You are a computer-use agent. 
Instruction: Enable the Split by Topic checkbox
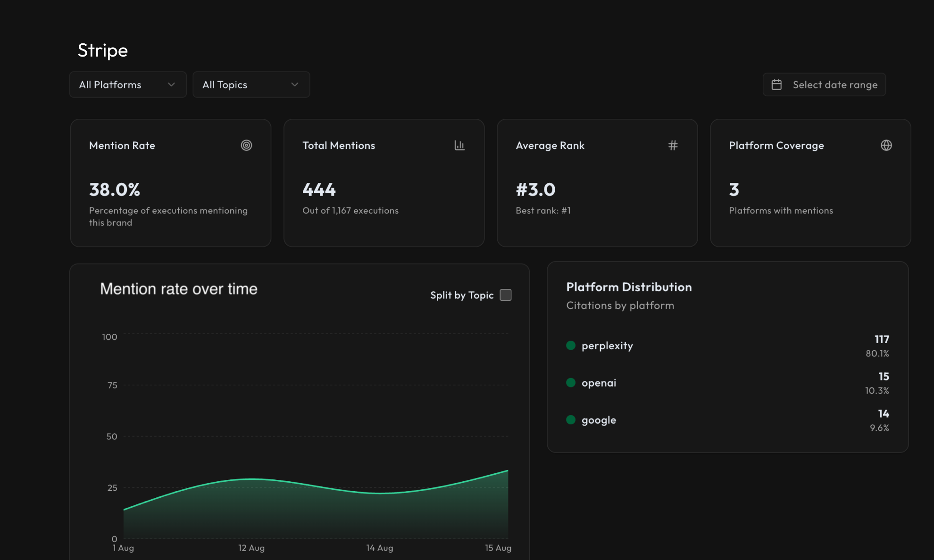[x=506, y=295]
